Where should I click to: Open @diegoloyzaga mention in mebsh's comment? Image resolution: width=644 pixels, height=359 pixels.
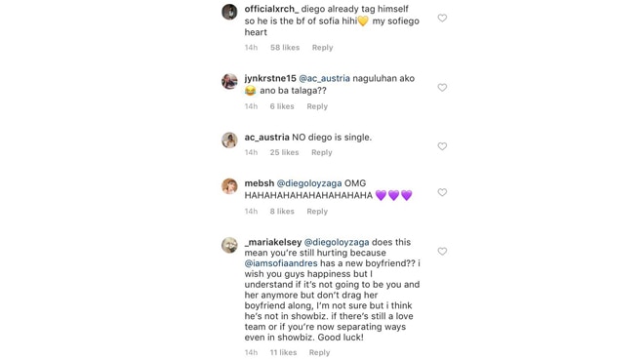pyautogui.click(x=309, y=183)
